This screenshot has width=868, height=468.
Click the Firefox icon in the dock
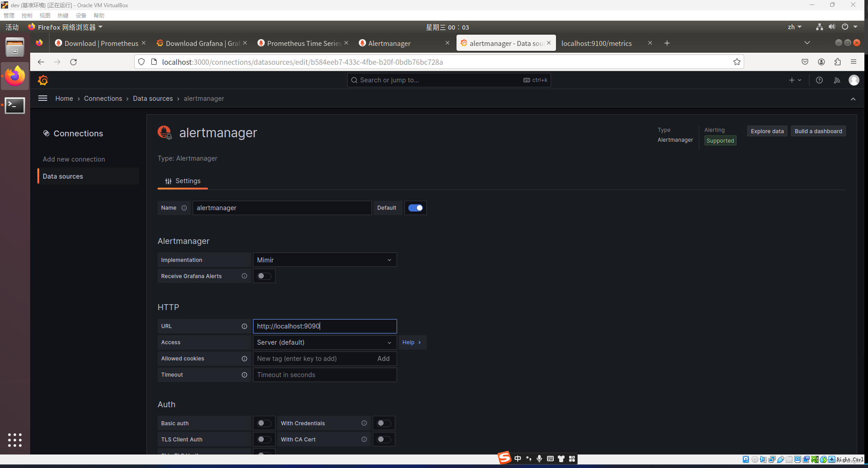(x=15, y=76)
